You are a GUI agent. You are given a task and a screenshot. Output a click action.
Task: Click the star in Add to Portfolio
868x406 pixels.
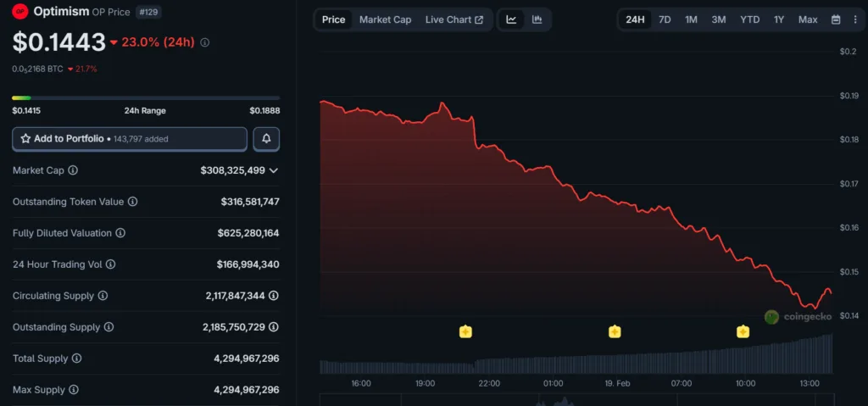pos(25,138)
